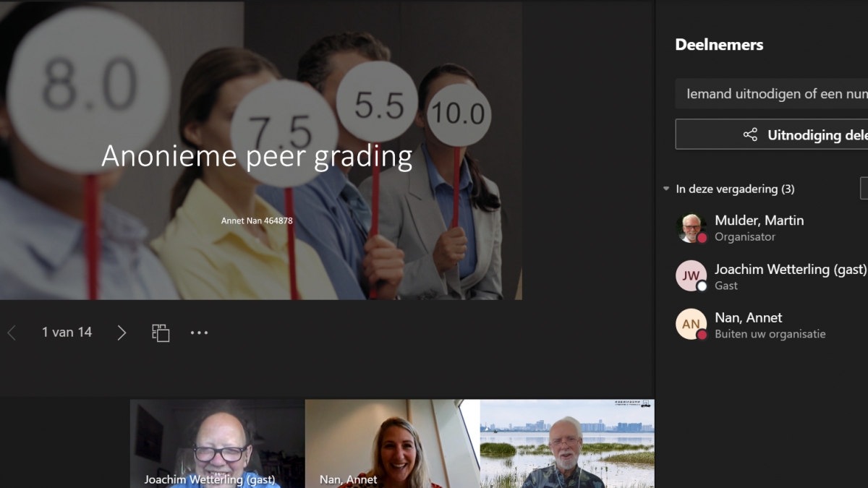Click the JW initials avatar
This screenshot has width=868, height=488.
click(691, 276)
